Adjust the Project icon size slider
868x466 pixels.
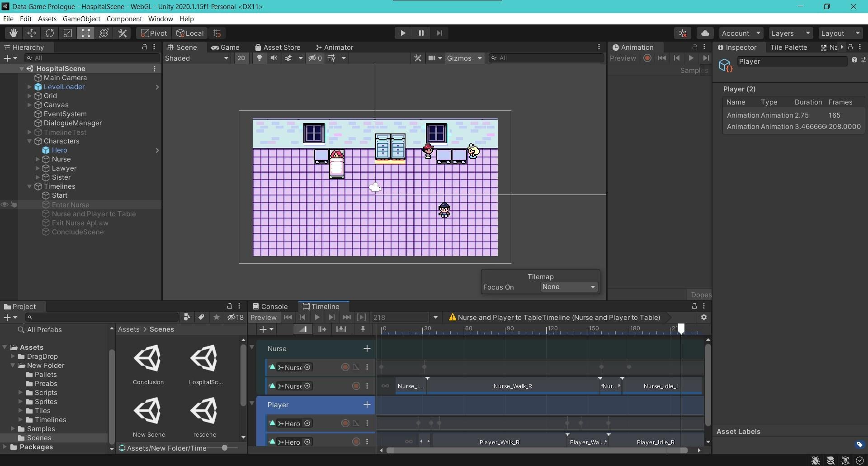point(224,448)
